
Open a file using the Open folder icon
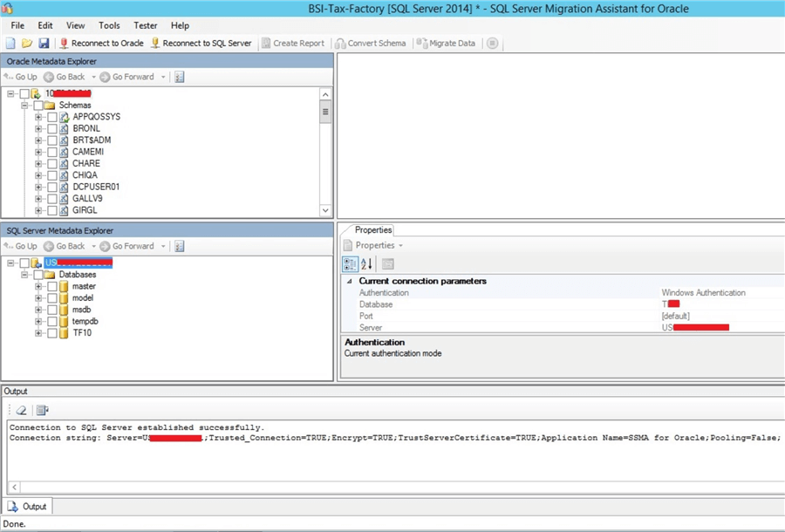(27, 42)
